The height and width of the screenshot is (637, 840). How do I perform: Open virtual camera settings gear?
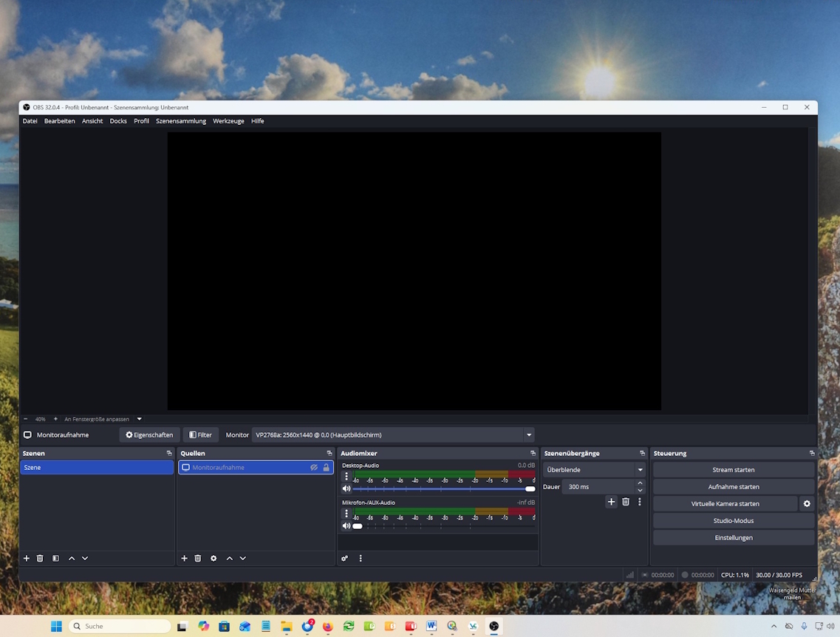point(807,503)
